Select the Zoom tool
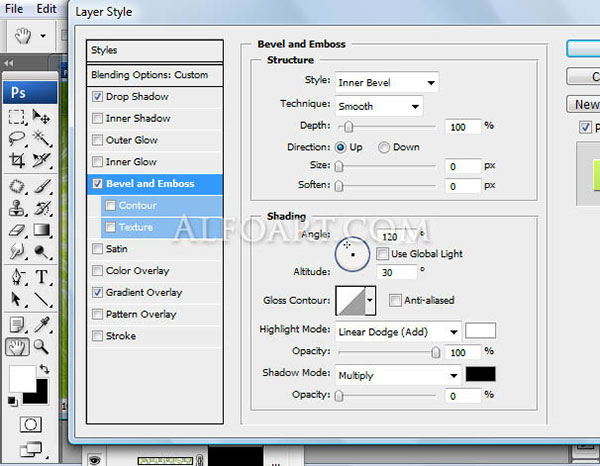Image resolution: width=600 pixels, height=466 pixels. [41, 347]
